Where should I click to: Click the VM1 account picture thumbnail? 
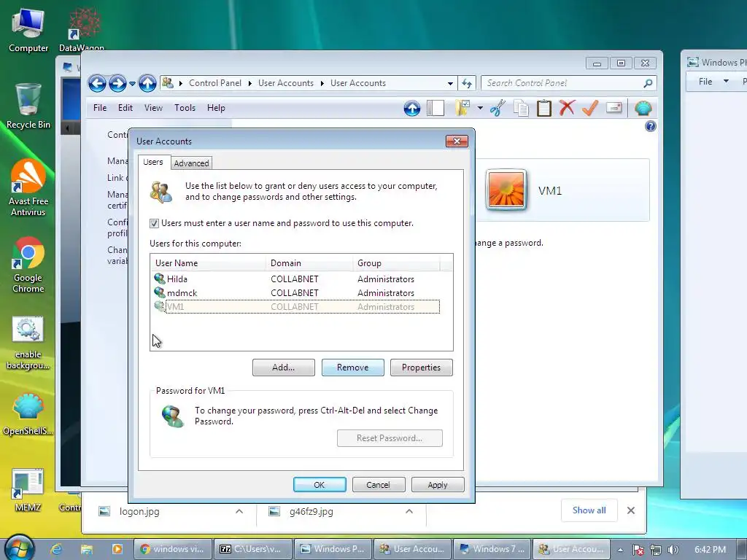pyautogui.click(x=506, y=190)
